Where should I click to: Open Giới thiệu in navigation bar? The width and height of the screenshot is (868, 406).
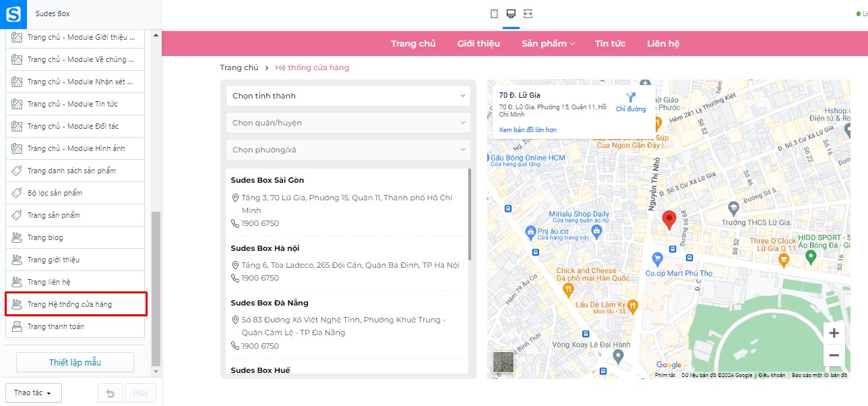coord(478,43)
